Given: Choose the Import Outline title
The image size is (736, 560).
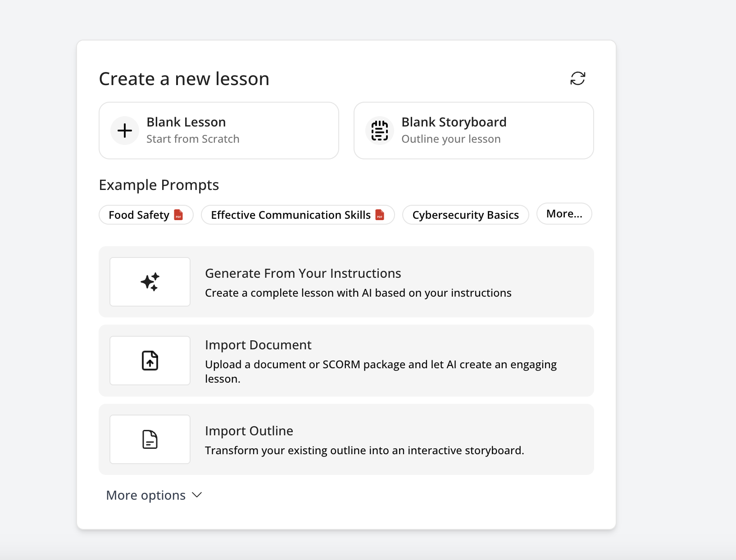Looking at the screenshot, I should pyautogui.click(x=249, y=431).
